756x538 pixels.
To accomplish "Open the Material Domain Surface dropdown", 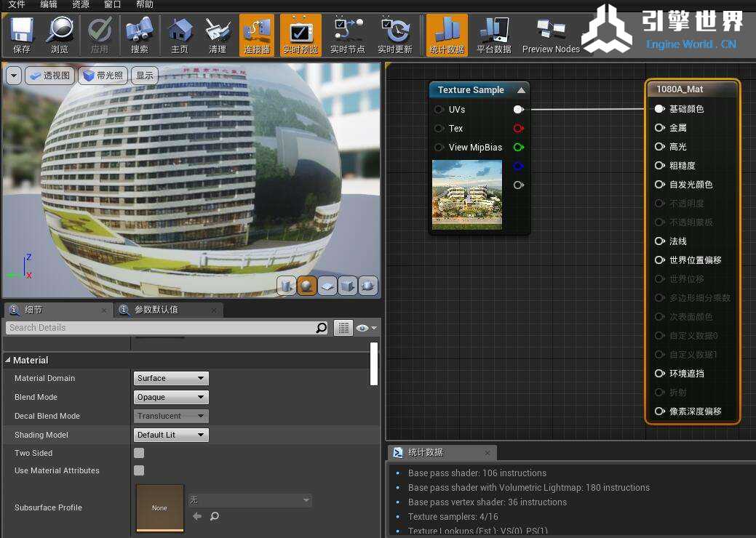I will [171, 378].
